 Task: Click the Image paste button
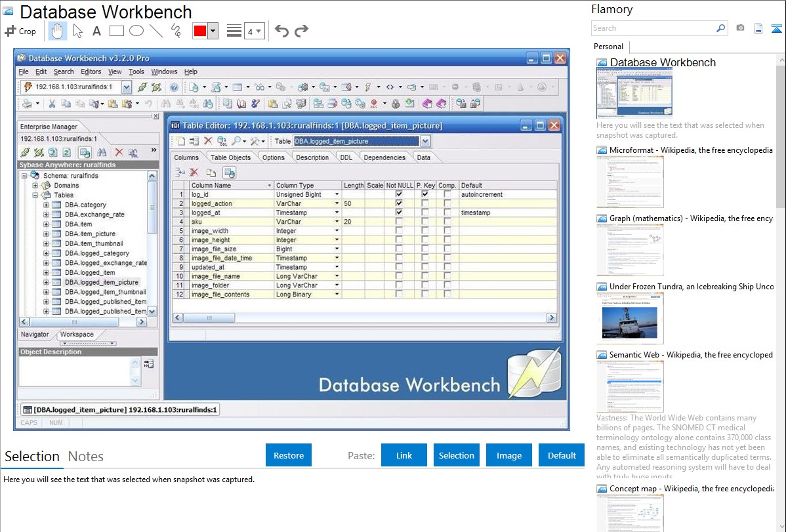coord(509,455)
